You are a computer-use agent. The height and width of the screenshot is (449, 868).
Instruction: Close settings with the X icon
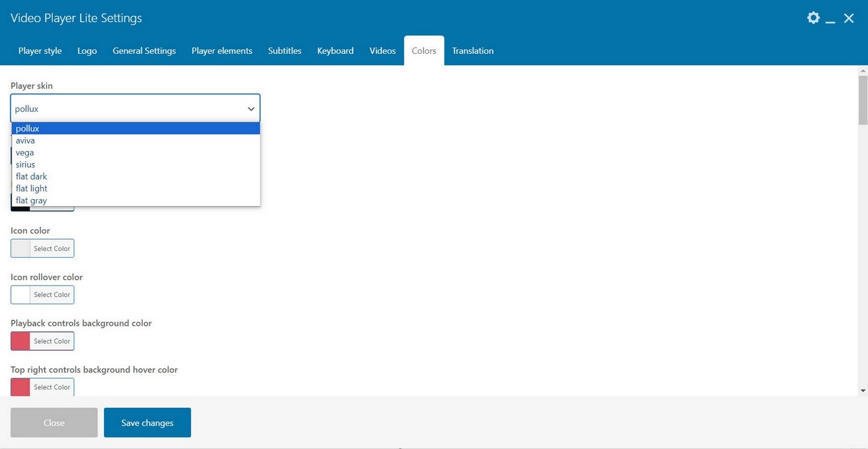pos(849,18)
